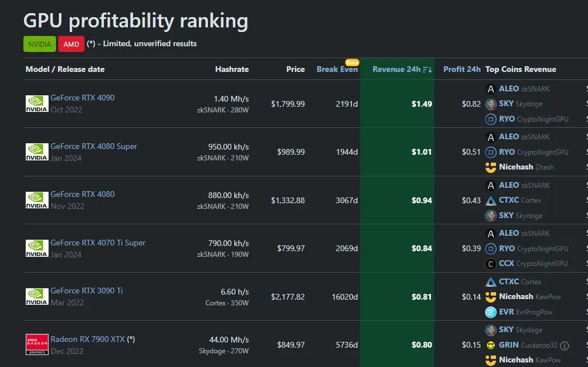Select the 16020d break even value
The image size is (588, 367).
345,297
